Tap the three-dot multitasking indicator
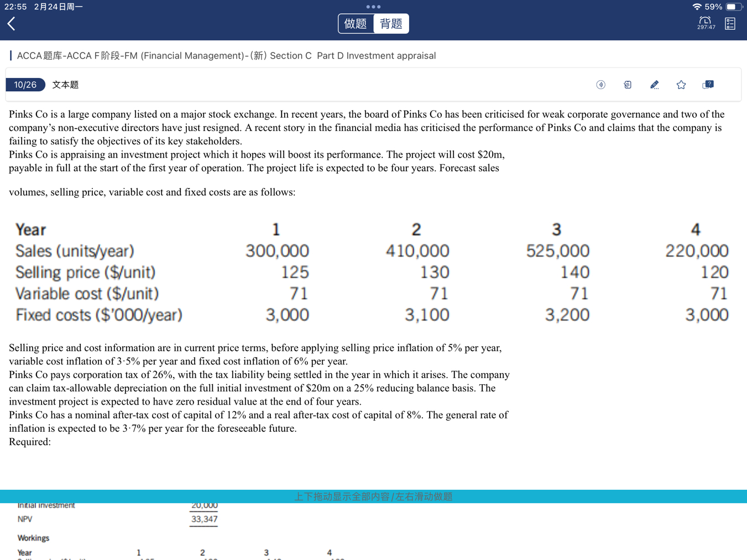 373,7
